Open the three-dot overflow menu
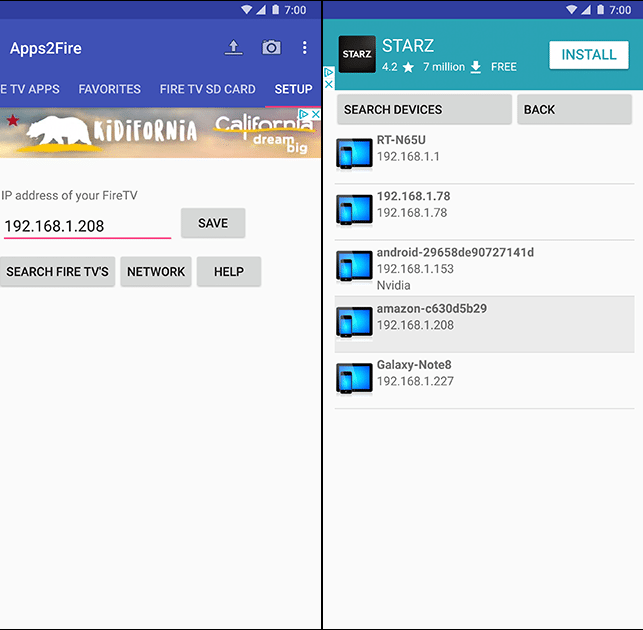 tap(304, 48)
